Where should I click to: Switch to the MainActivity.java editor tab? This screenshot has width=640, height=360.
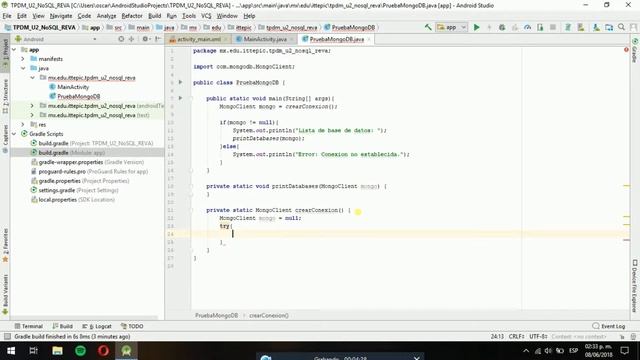point(264,39)
